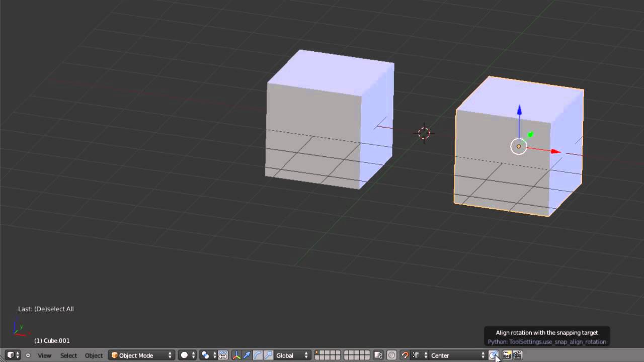The width and height of the screenshot is (644, 362).
Task: Click the 3D cursor crosshair between the cubes
Action: click(x=424, y=133)
